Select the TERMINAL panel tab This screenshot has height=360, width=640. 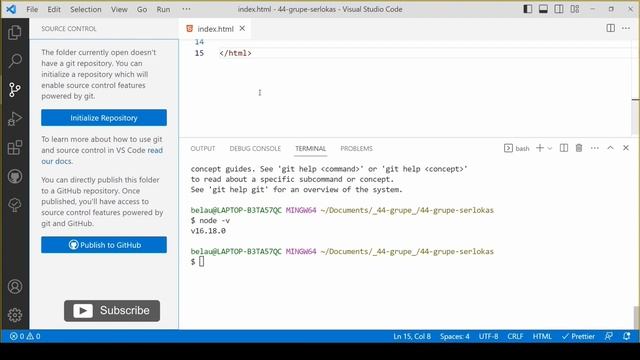(311, 149)
